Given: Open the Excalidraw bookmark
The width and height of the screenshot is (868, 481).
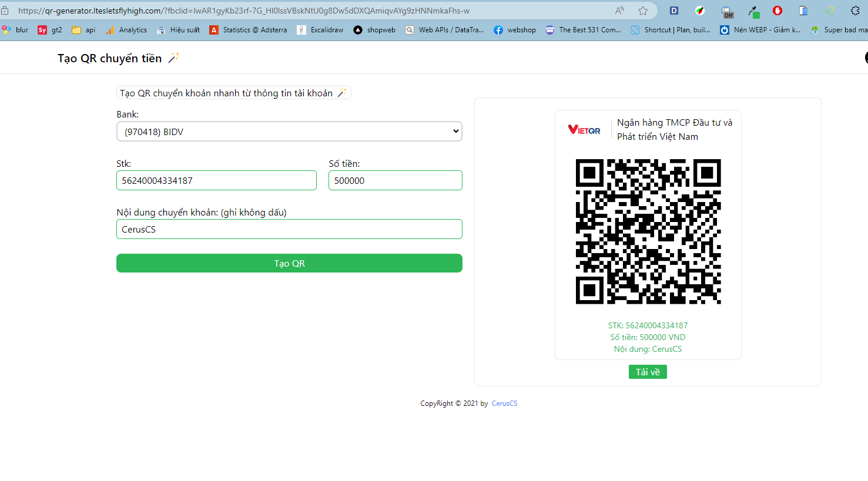Looking at the screenshot, I should [320, 30].
